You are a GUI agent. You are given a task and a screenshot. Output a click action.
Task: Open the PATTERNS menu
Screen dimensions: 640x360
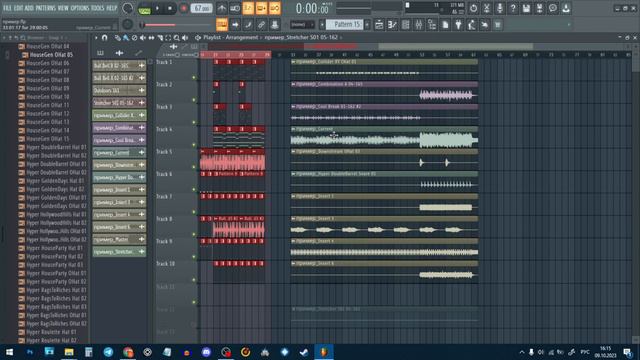click(x=45, y=8)
